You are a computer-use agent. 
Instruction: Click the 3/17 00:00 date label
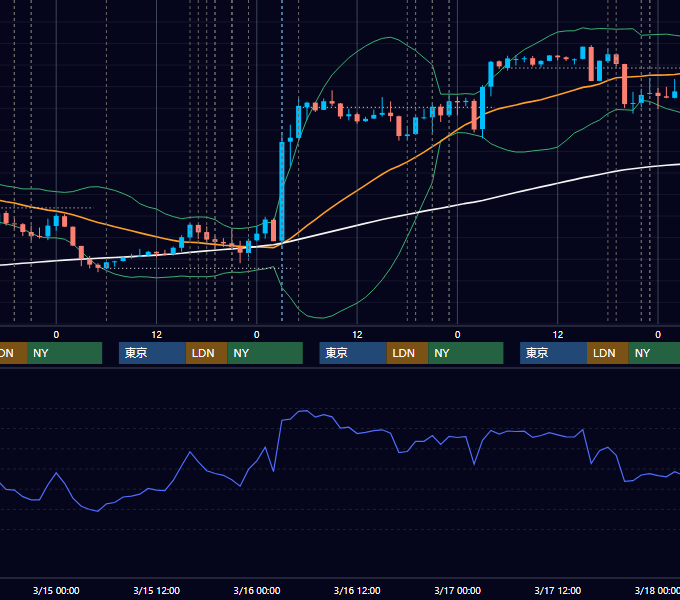point(458,590)
